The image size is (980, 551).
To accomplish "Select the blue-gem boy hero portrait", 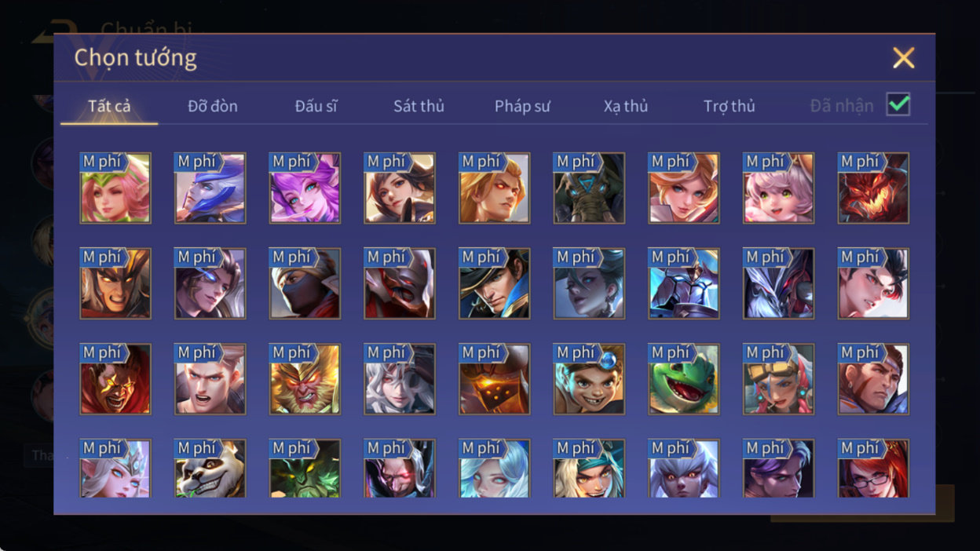I will (589, 379).
